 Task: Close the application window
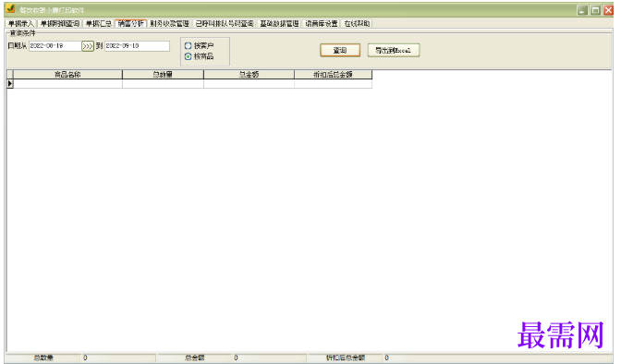(x=608, y=10)
